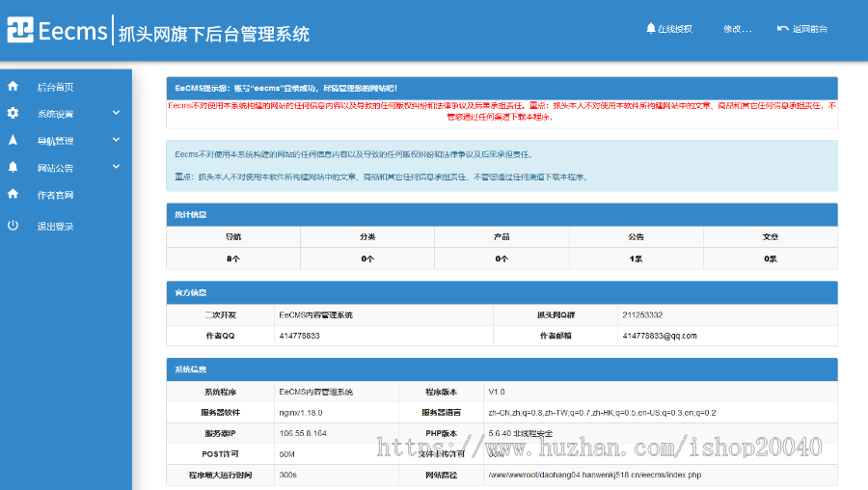Screen dimensions: 868x490
Task: Click the power icon for 退出登录
Action: (13, 226)
